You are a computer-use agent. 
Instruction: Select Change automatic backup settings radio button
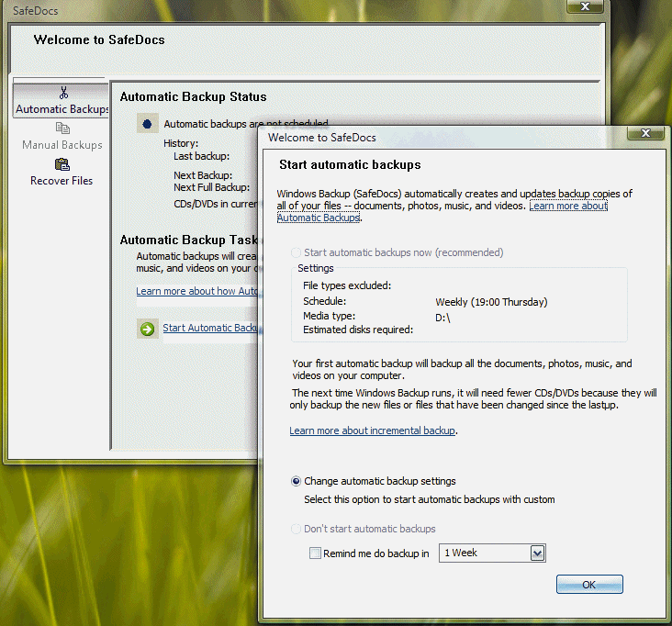296,481
